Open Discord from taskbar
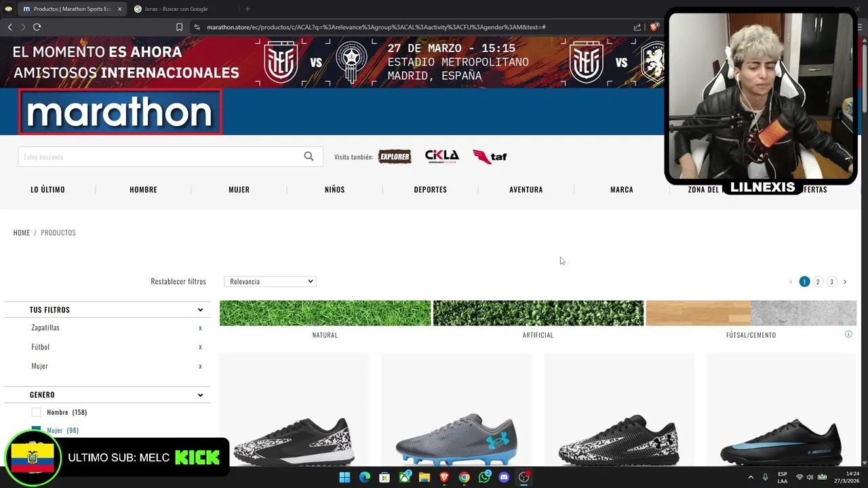Image resolution: width=868 pixels, height=488 pixels. click(x=504, y=477)
